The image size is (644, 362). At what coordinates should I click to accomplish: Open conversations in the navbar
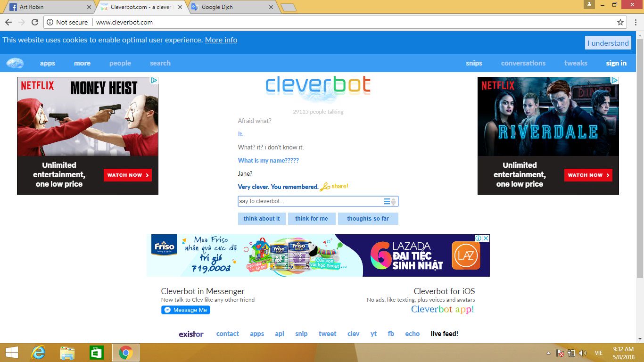[523, 63]
